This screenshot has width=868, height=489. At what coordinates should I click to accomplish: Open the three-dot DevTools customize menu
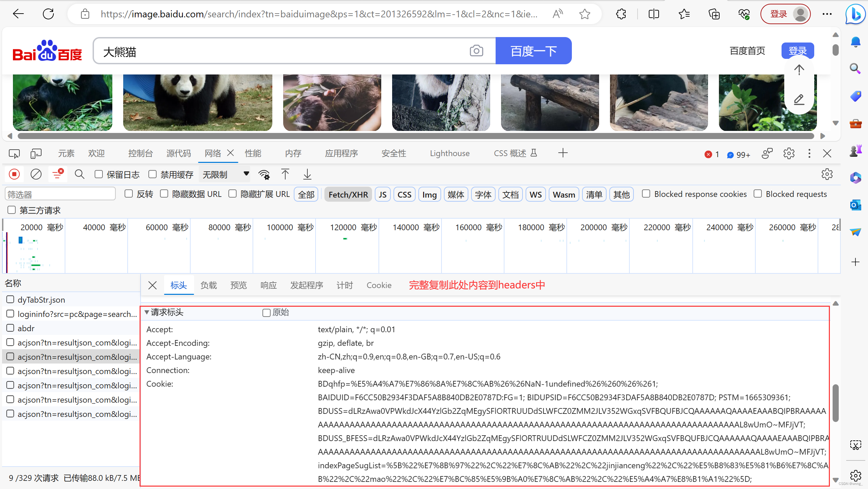coord(809,153)
